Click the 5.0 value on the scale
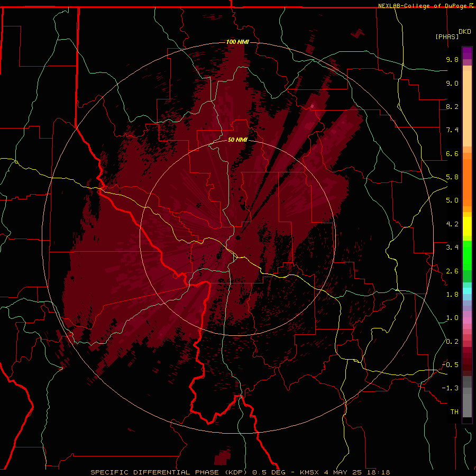The height and width of the screenshot is (476, 476). point(452,200)
